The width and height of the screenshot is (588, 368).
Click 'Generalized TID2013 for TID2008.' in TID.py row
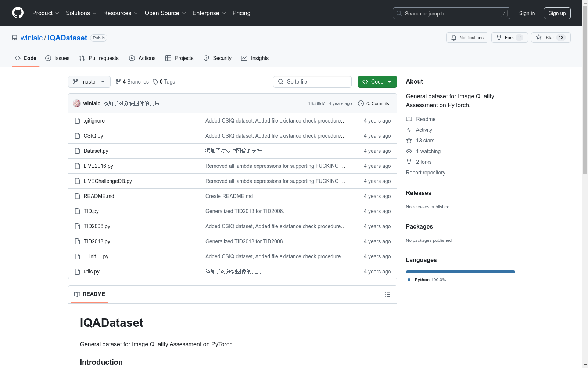[x=245, y=211]
